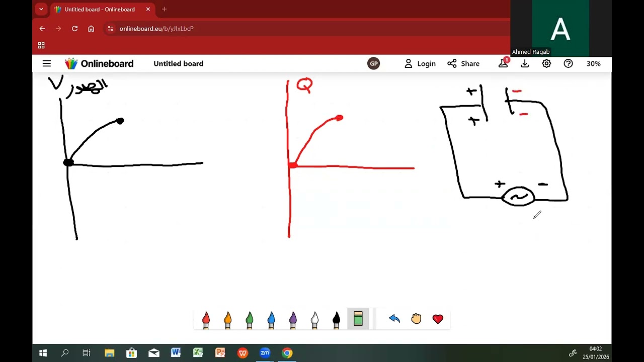Click the red heart icon
This screenshot has height=362, width=644.
(x=438, y=319)
